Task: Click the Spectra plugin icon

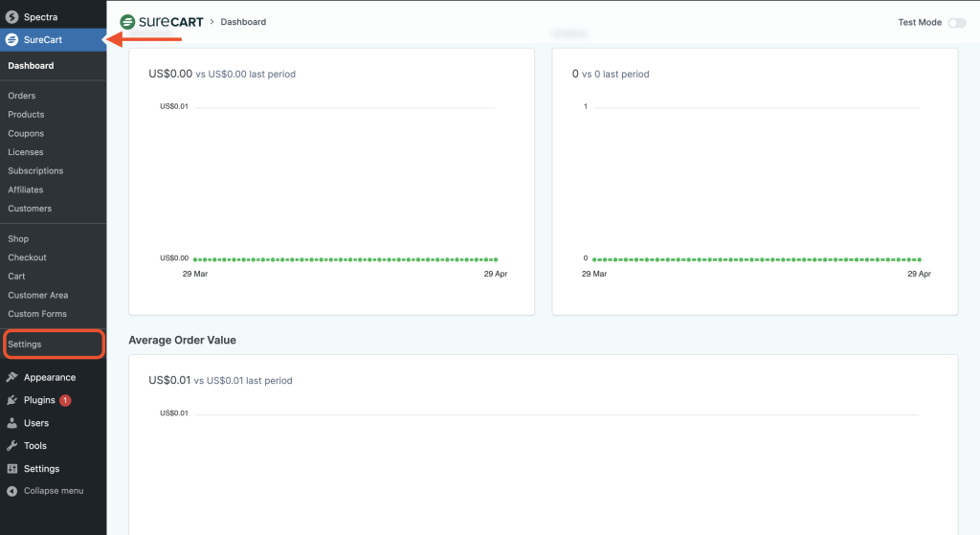Action: (11, 17)
